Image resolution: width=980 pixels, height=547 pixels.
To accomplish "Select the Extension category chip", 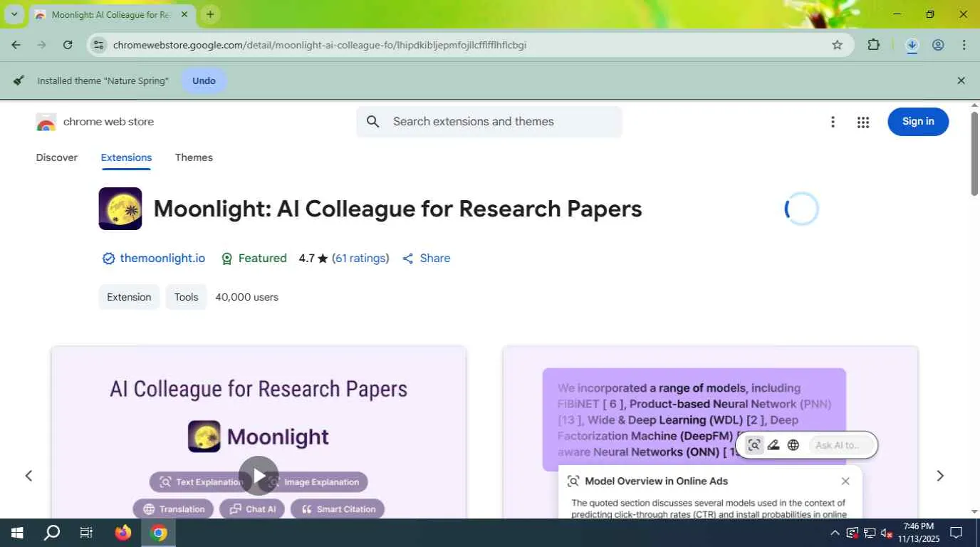I will [129, 297].
